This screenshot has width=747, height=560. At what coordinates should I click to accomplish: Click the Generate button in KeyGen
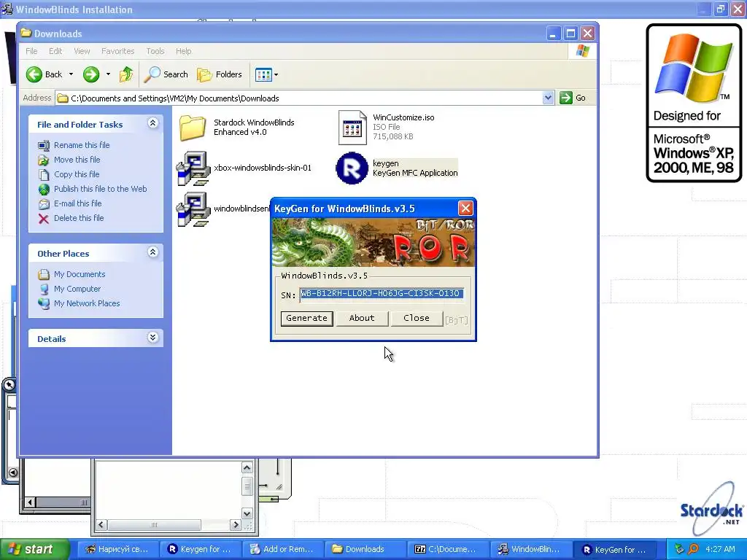tap(307, 318)
